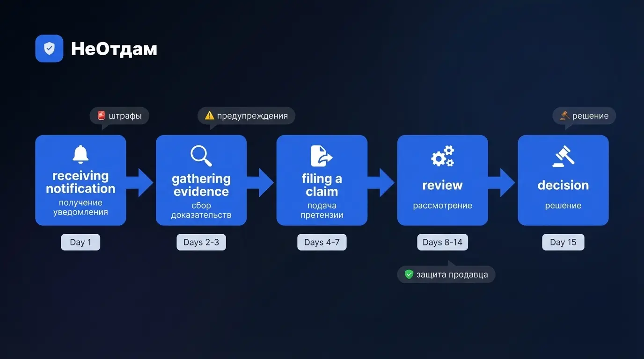Click the НеОтдам brand name text
644x359 pixels.
tap(114, 49)
